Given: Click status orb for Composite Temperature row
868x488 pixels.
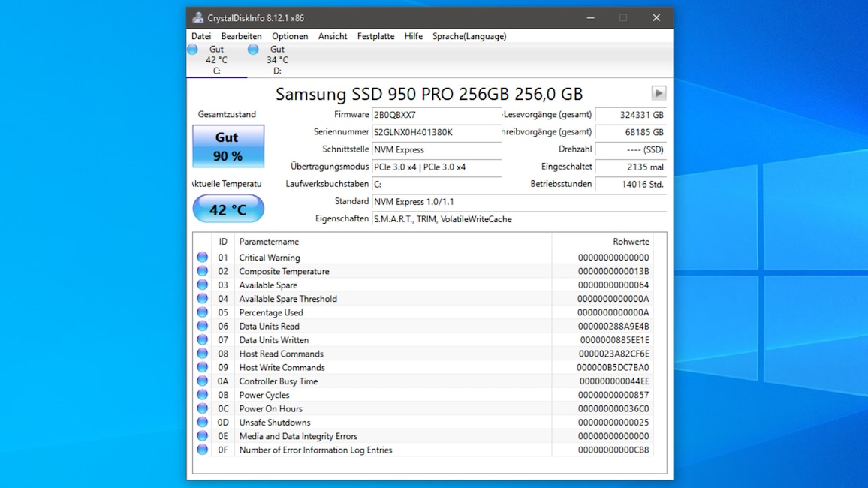Looking at the screenshot, I should click(x=203, y=271).
